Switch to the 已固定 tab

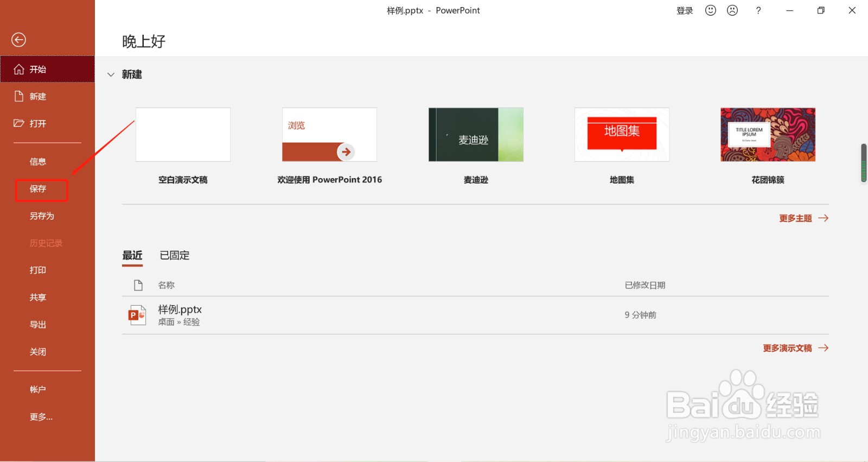[175, 255]
